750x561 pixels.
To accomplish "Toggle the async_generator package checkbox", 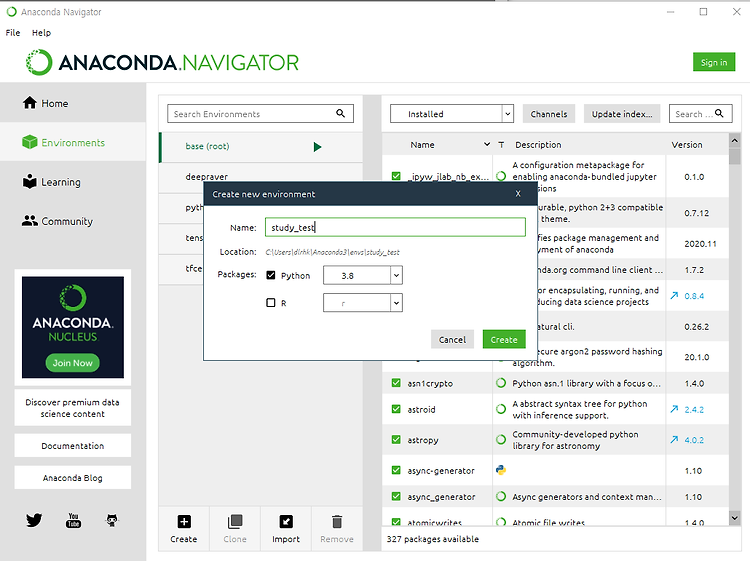I will point(396,496).
